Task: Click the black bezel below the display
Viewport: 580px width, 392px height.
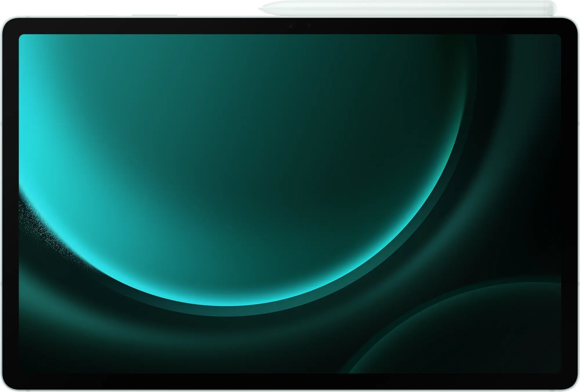Action: tap(290, 382)
